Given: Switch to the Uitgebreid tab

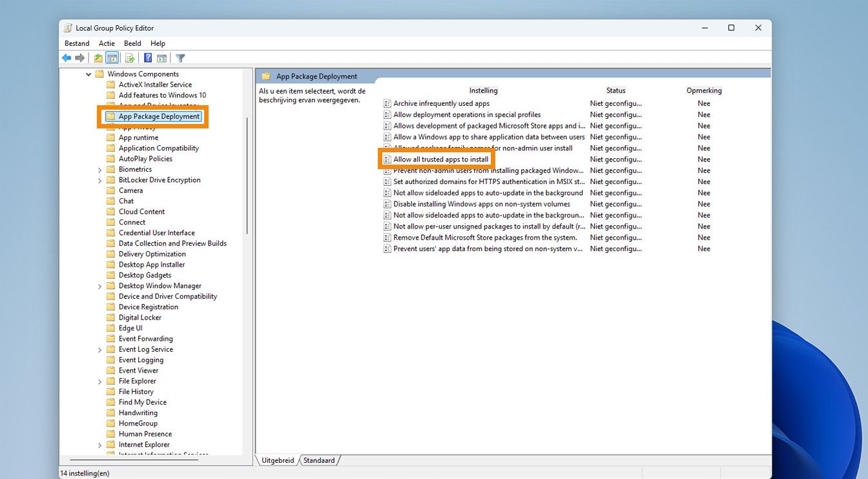Looking at the screenshot, I should coord(278,460).
